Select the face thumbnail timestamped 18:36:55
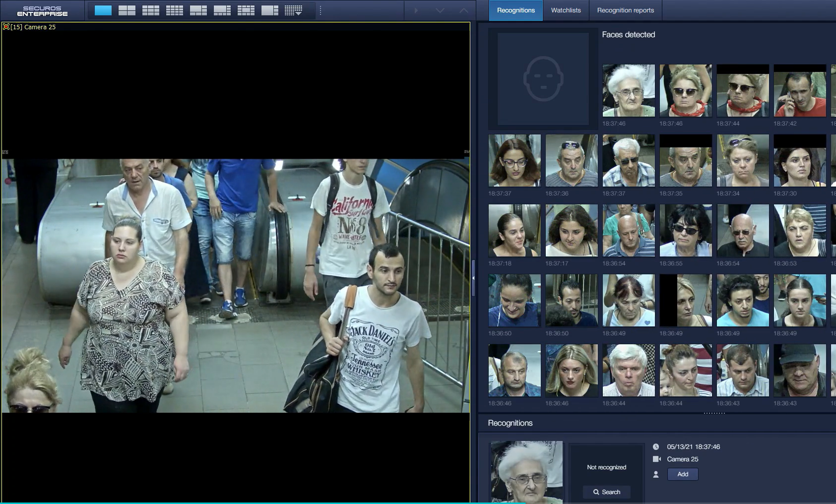Screen dimensions: 836x504 click(686, 230)
